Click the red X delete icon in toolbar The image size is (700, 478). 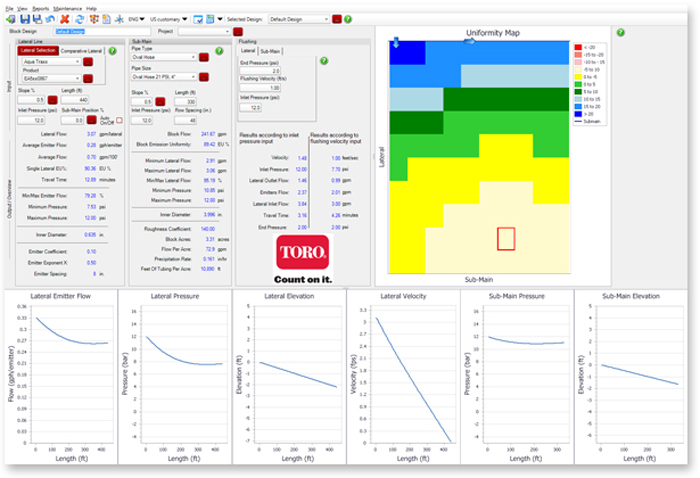point(65,18)
